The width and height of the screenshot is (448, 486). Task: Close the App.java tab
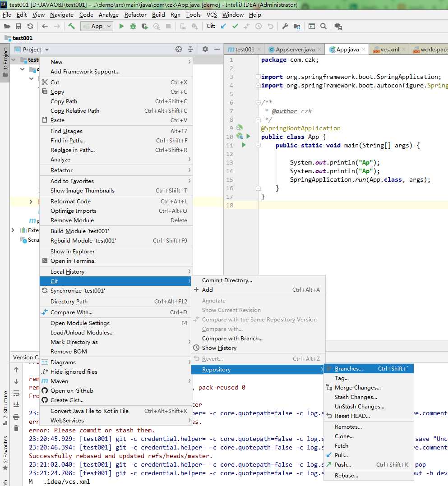click(x=364, y=49)
